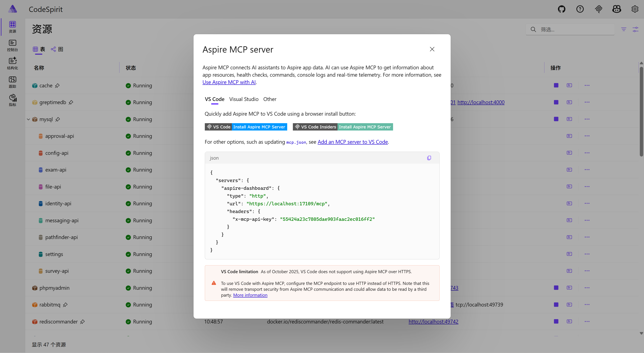Viewport: 644px width, 353px height.
Task: Open the help question mark icon
Action: (580, 9)
